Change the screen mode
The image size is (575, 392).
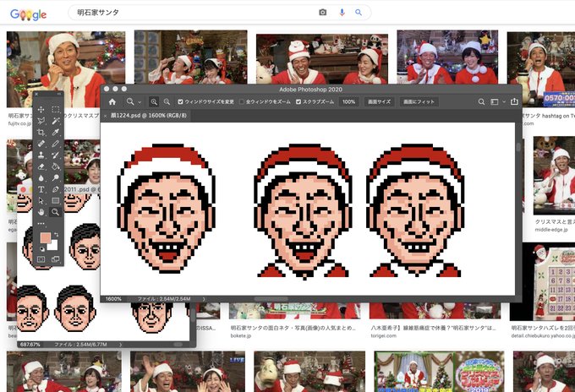tap(55, 259)
